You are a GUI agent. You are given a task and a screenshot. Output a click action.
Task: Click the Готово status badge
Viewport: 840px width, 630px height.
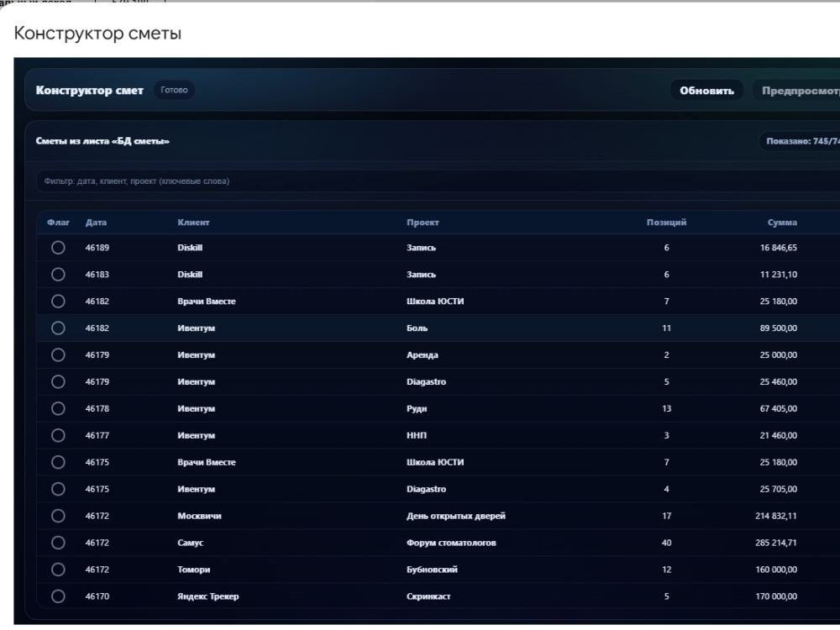[174, 90]
